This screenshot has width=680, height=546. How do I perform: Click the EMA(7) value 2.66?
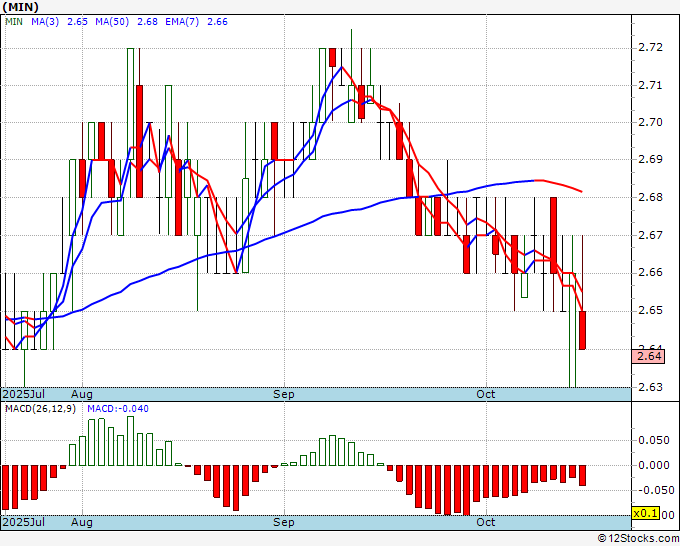217,22
